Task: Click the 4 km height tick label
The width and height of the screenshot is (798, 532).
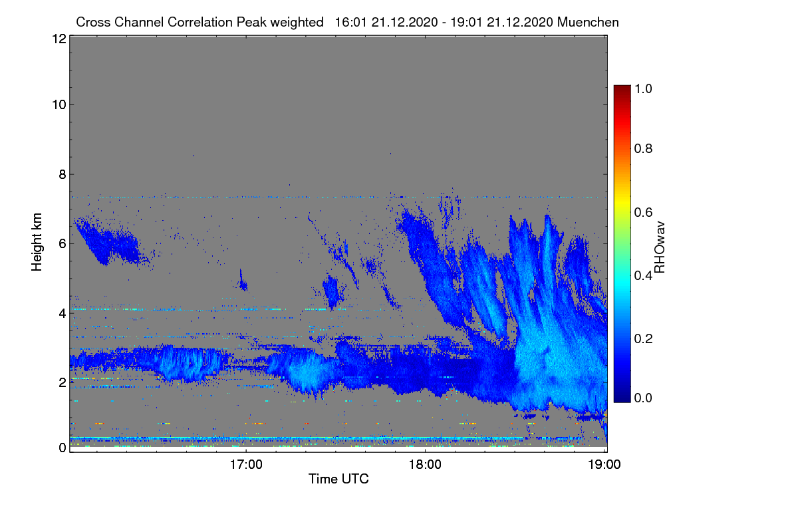Action: [61, 313]
